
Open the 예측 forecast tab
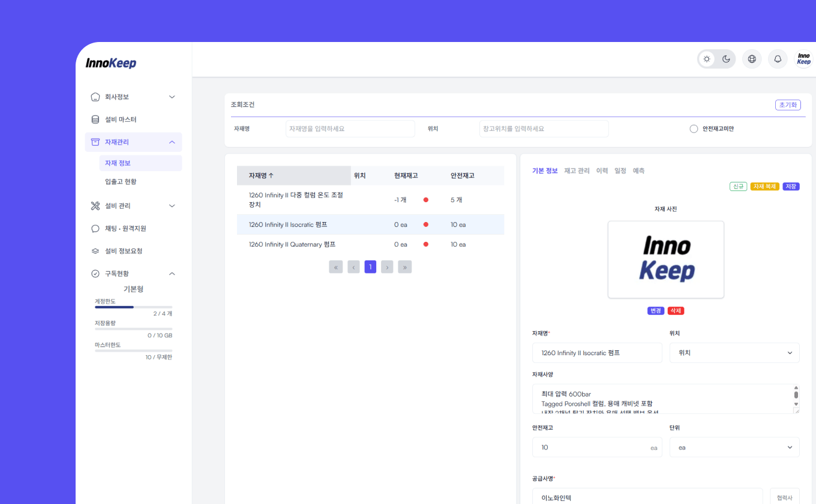click(638, 170)
